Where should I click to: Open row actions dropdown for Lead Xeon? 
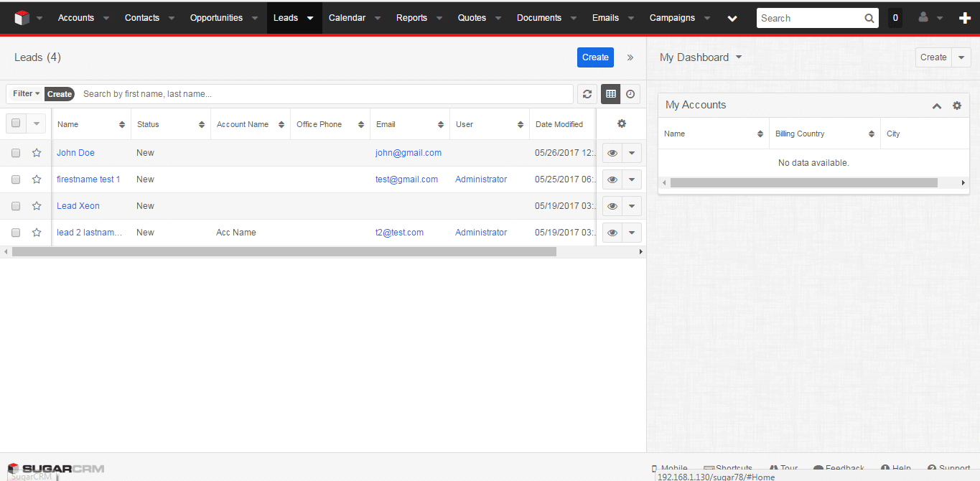coord(632,206)
